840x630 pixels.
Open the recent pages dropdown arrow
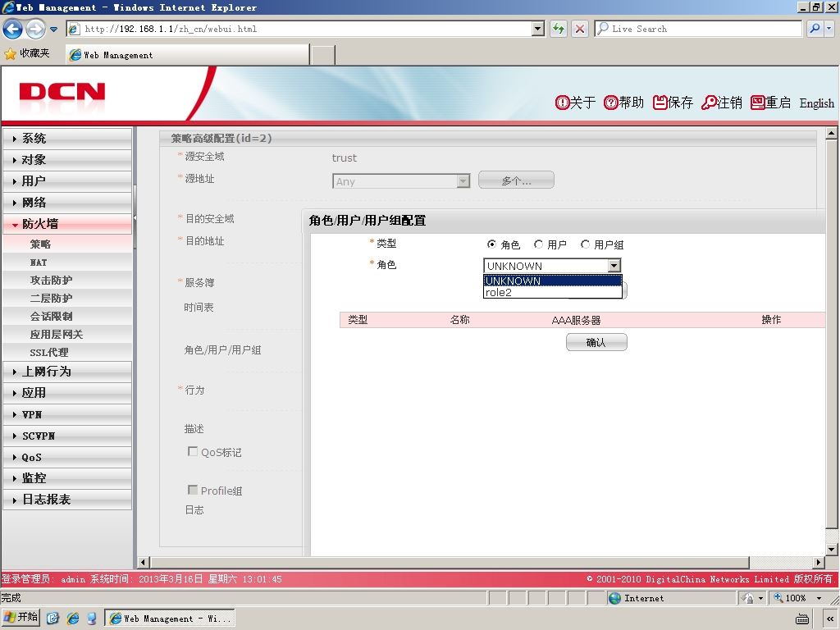(x=53, y=30)
